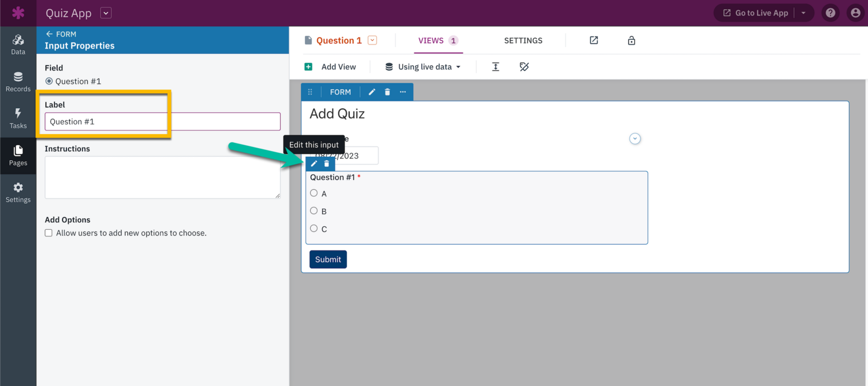
Task: Click the Instructions text area
Action: (x=163, y=178)
